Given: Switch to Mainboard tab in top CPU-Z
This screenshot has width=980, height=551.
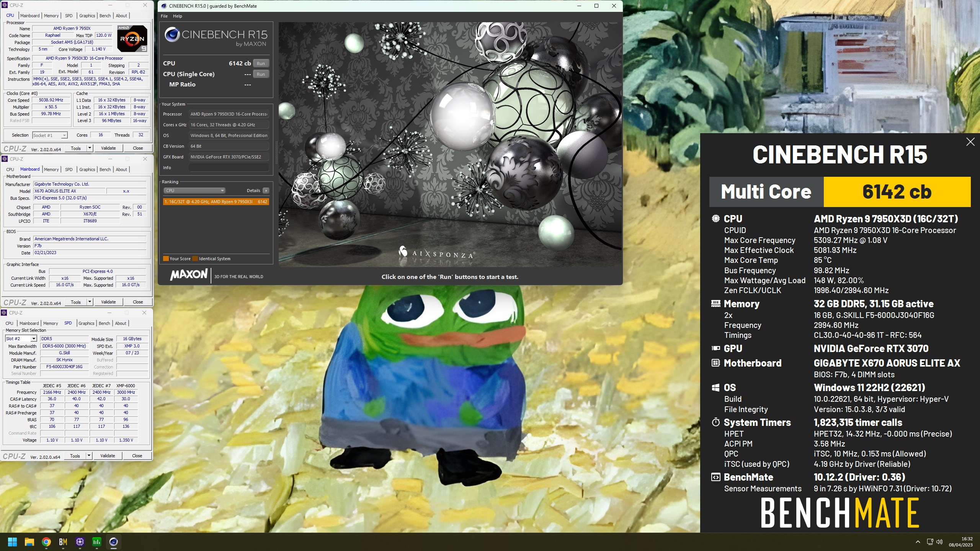Looking at the screenshot, I should (30, 16).
